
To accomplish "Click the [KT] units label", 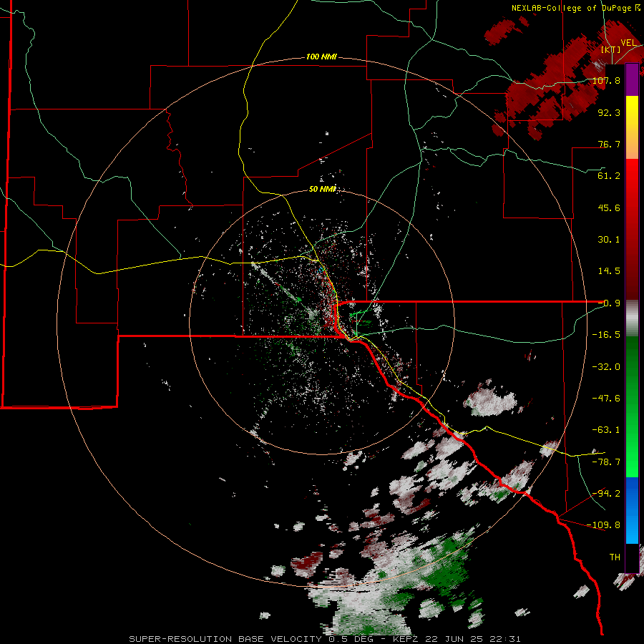I will tap(611, 49).
